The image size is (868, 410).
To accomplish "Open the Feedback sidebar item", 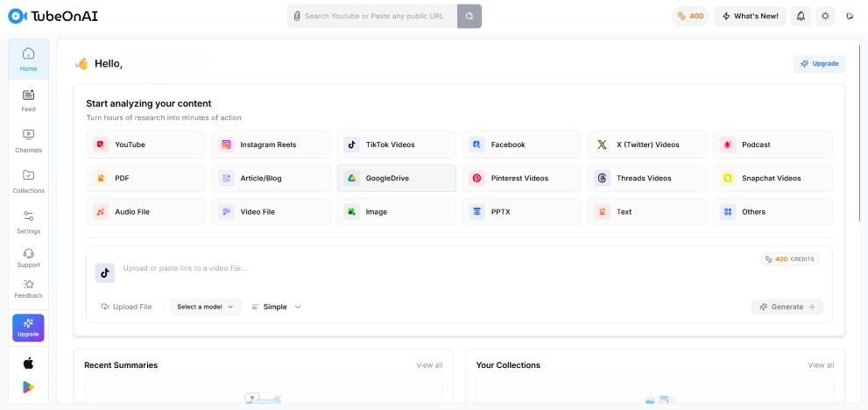I will [28, 289].
